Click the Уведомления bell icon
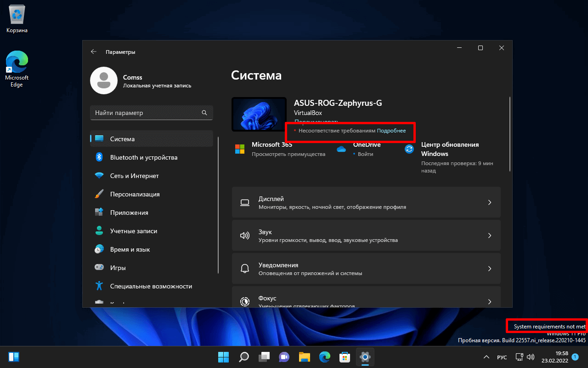588x368 pixels. tap(245, 269)
